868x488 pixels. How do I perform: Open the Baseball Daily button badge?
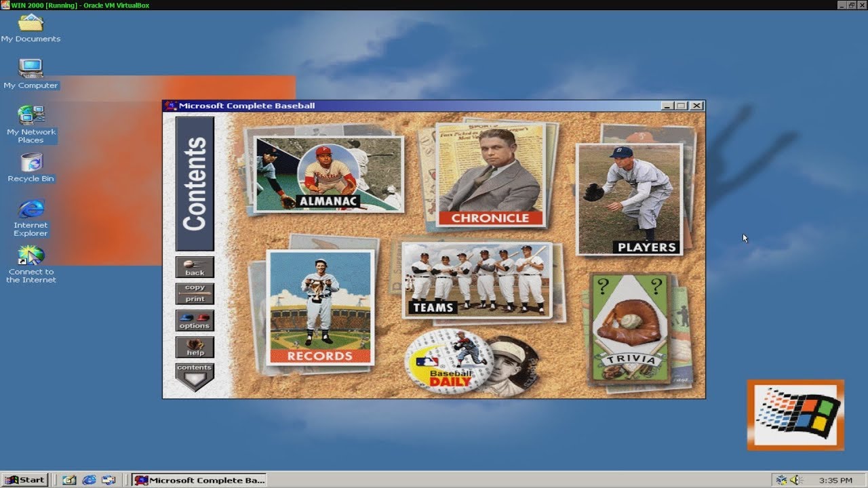tap(449, 361)
